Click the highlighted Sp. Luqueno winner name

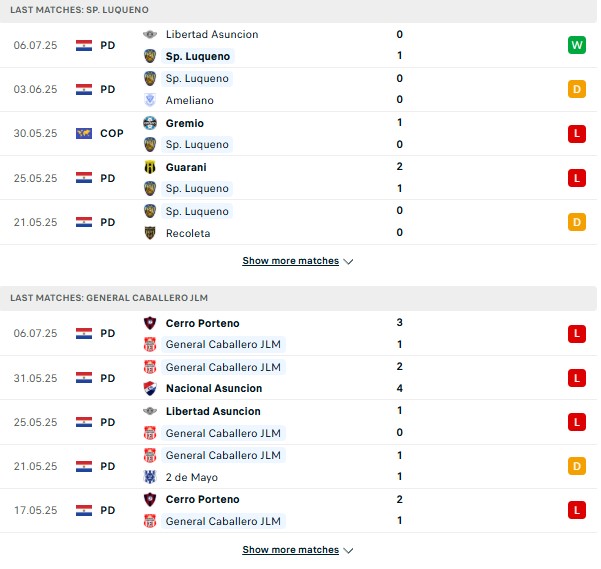coord(198,56)
